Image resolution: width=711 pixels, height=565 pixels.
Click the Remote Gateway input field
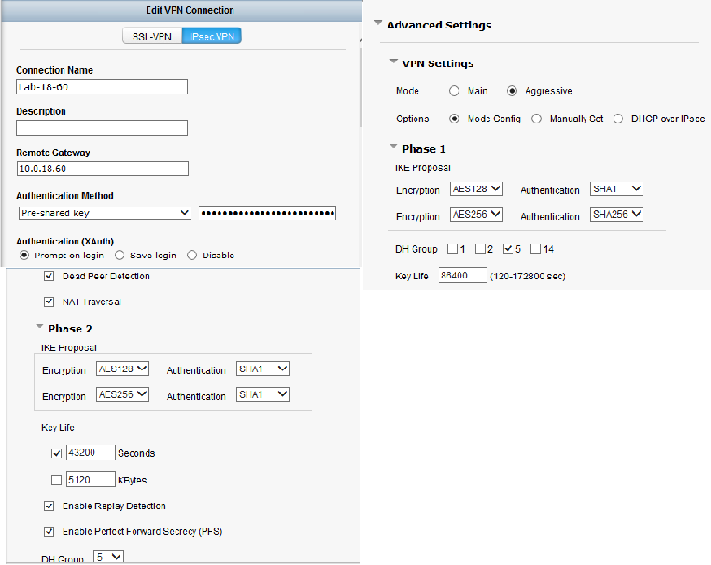102,168
